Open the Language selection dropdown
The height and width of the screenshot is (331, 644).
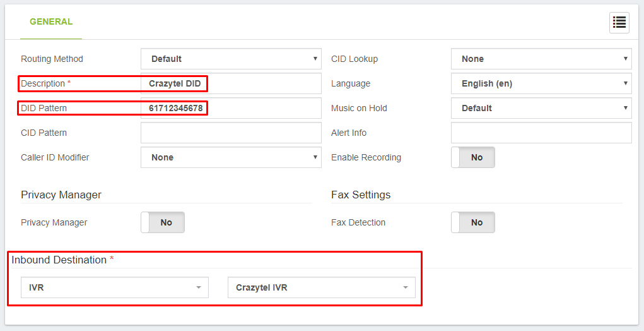point(541,83)
